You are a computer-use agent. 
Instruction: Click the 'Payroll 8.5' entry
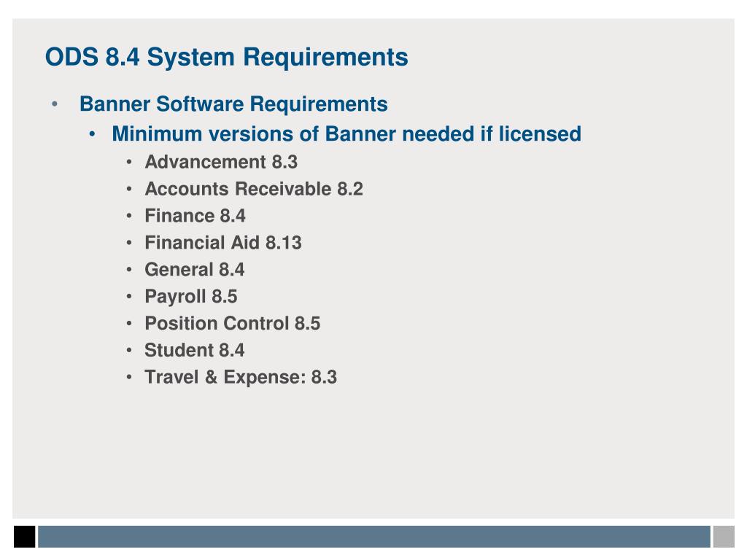point(191,297)
